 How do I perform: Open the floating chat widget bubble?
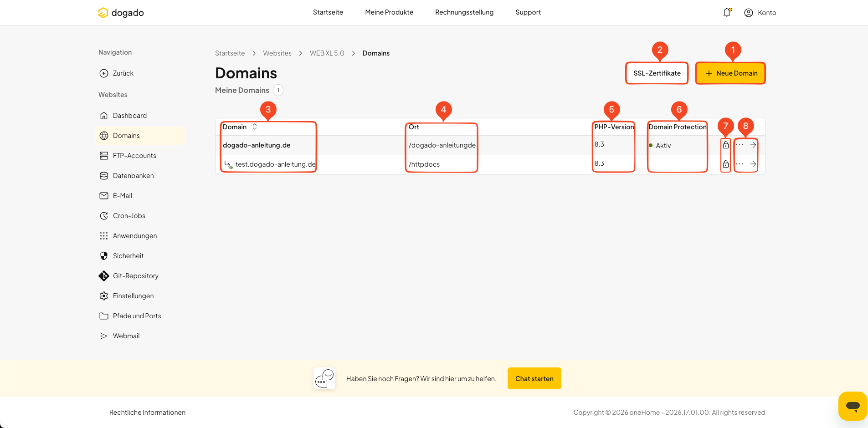853,406
